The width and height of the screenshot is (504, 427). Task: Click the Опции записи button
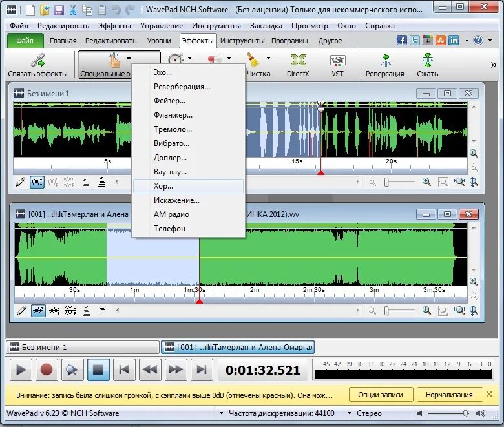point(381,395)
